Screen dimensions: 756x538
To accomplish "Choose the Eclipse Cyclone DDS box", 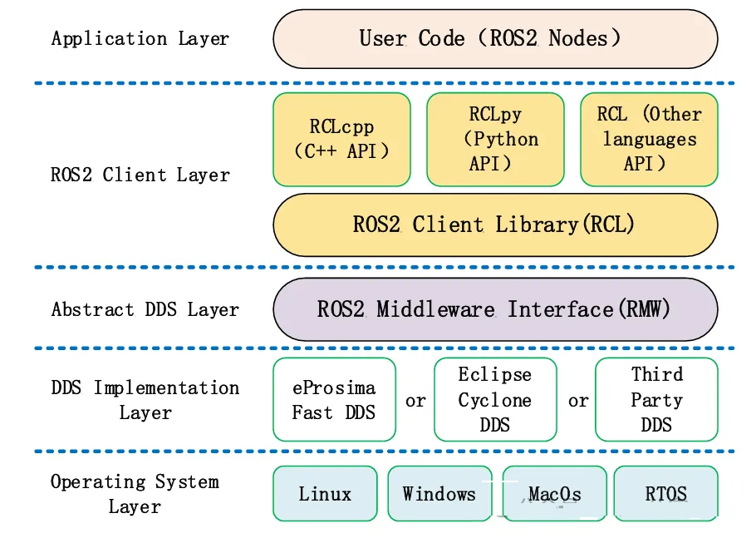I will coord(495,400).
